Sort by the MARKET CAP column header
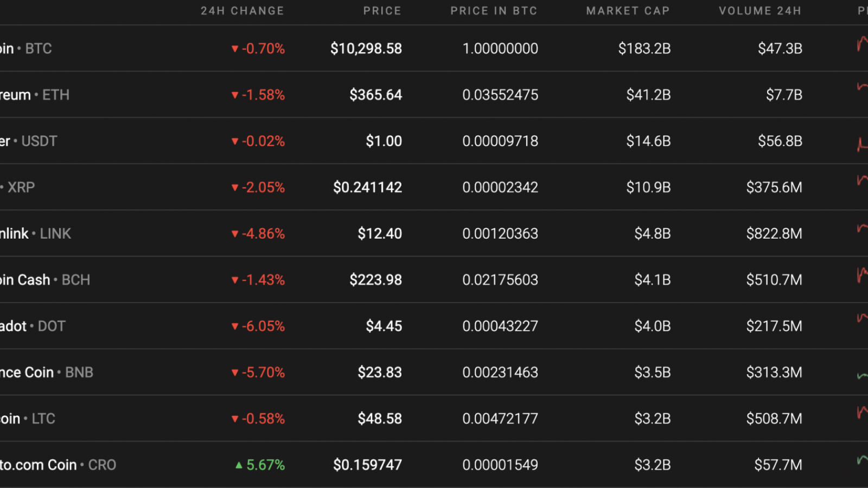 pyautogui.click(x=628, y=11)
